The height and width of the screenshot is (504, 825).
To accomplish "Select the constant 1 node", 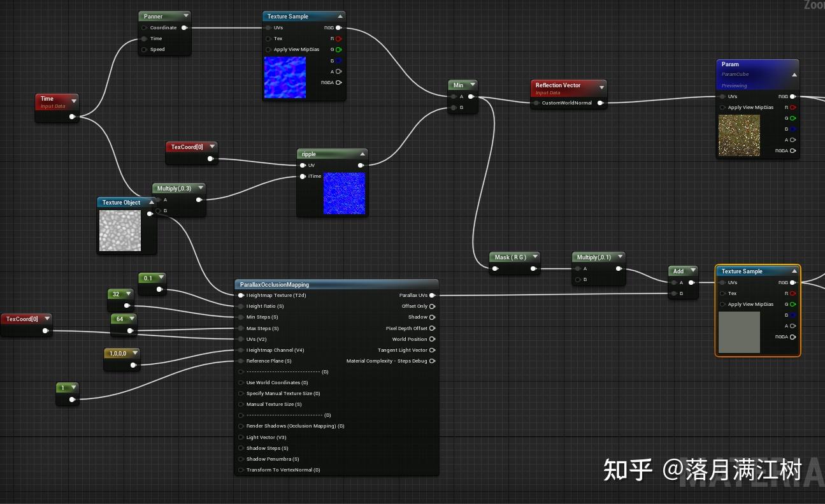I will 68,394.
